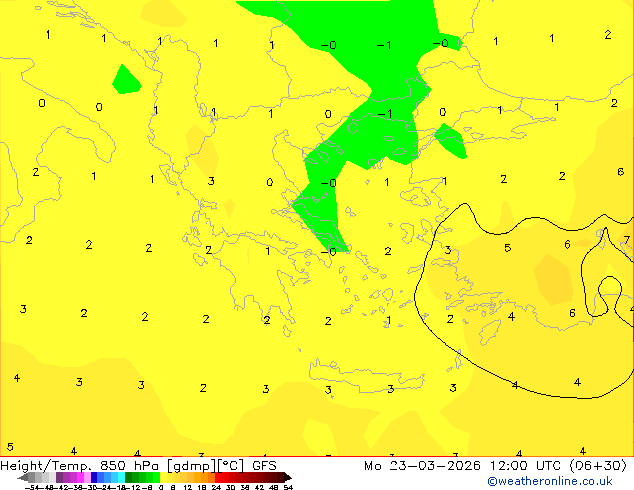
Task: Click the '54' maximum label under the legend
Action: pyautogui.click(x=288, y=487)
